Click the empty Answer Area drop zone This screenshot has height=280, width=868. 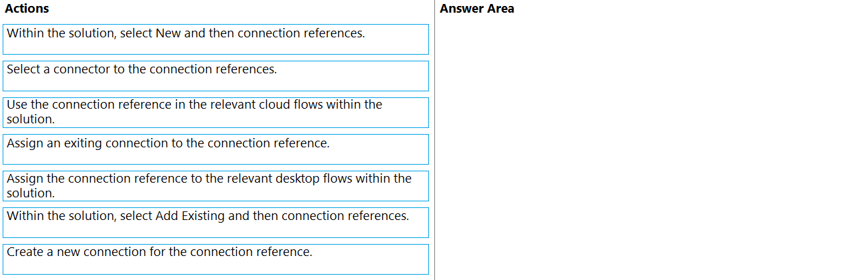point(650,147)
